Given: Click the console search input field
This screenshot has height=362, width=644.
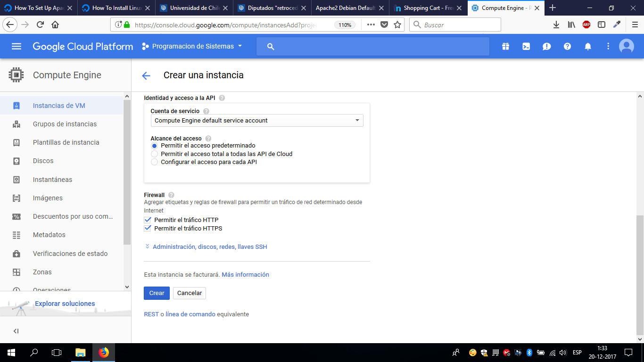Looking at the screenshot, I should [373, 46].
